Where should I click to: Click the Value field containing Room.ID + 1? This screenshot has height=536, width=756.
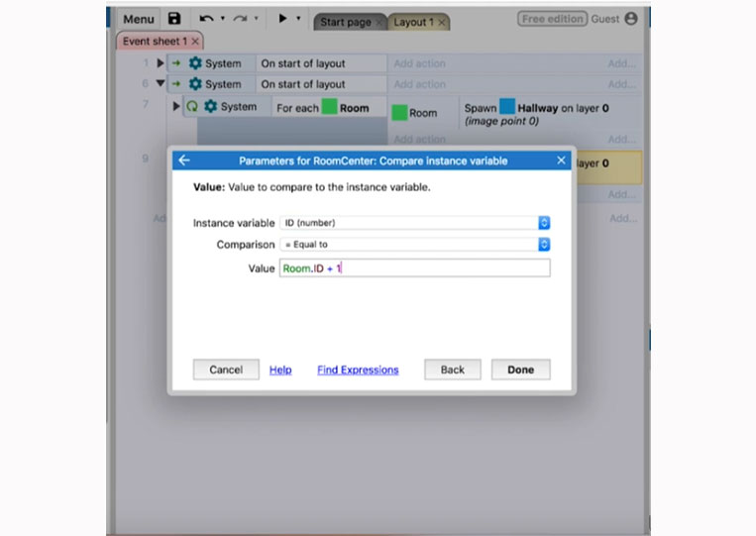click(x=414, y=268)
